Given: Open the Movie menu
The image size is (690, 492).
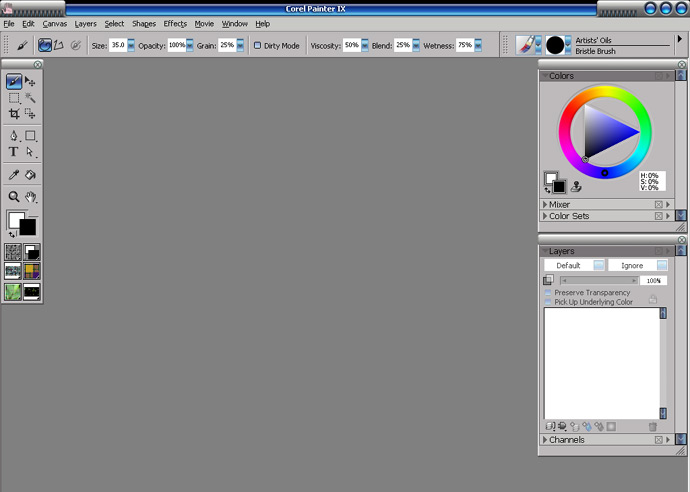Looking at the screenshot, I should tap(204, 24).
